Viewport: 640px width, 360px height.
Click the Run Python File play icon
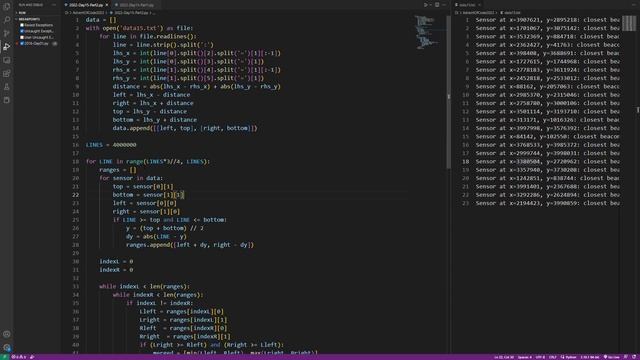point(426,5)
